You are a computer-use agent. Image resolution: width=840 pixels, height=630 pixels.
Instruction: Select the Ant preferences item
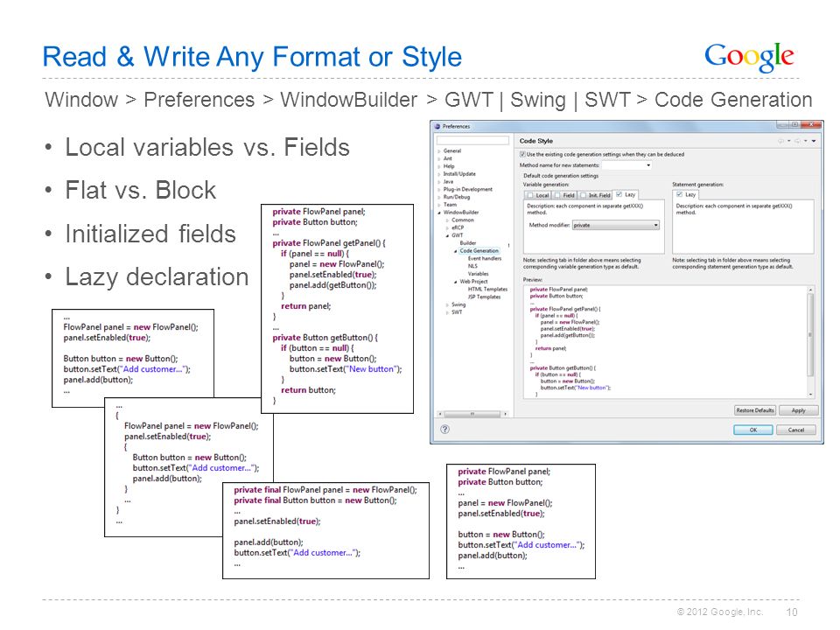click(448, 159)
